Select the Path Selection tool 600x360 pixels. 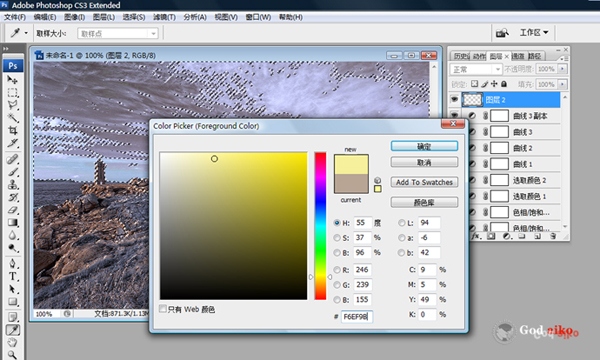point(13,289)
